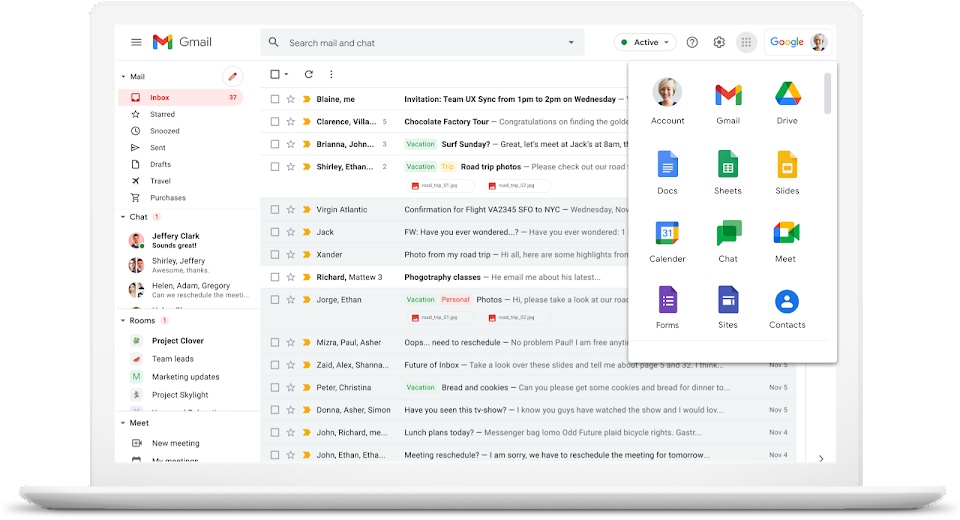
Task: Click the Search mail and chat field
Action: (420, 43)
